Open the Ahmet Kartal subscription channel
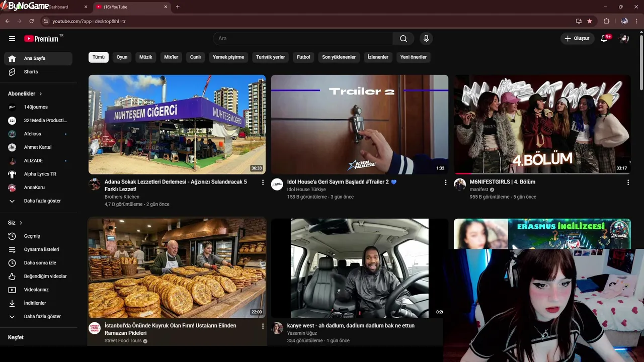Screen dimensions: 644x362 38,147
